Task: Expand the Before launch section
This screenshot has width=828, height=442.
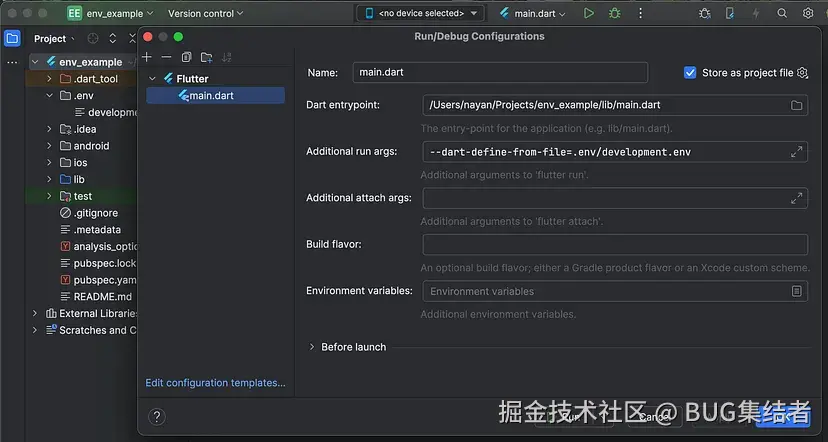Action: pos(312,347)
